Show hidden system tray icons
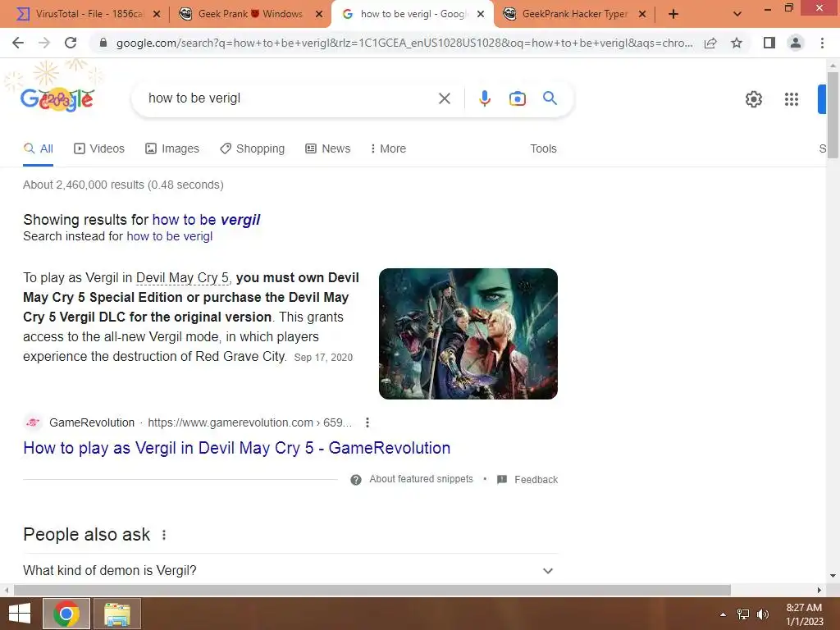This screenshot has height=630, width=840. pos(723,614)
